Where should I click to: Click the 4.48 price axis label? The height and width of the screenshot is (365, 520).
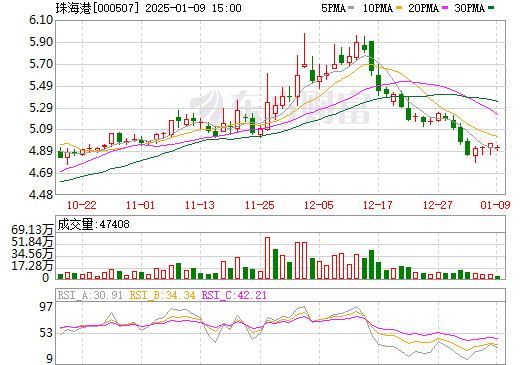click(x=41, y=195)
